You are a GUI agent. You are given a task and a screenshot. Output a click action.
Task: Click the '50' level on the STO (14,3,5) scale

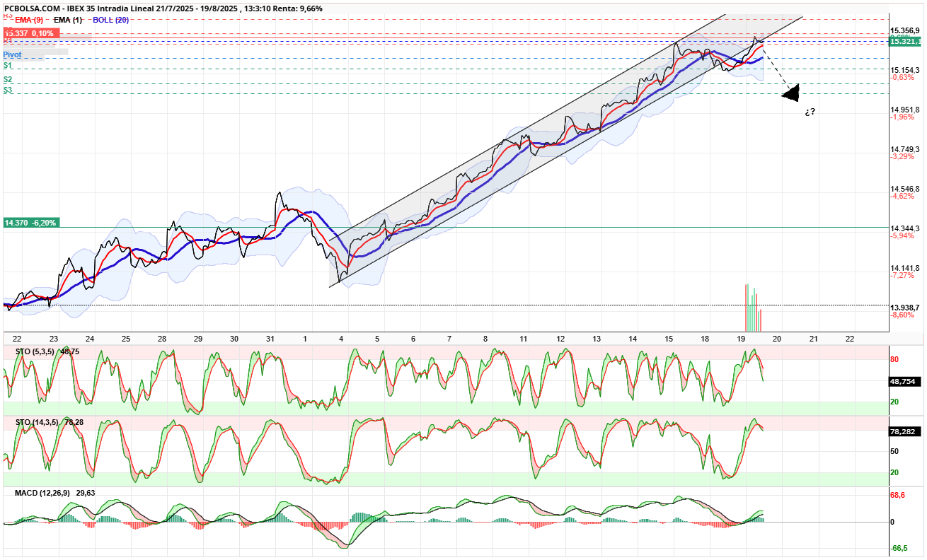click(x=894, y=451)
